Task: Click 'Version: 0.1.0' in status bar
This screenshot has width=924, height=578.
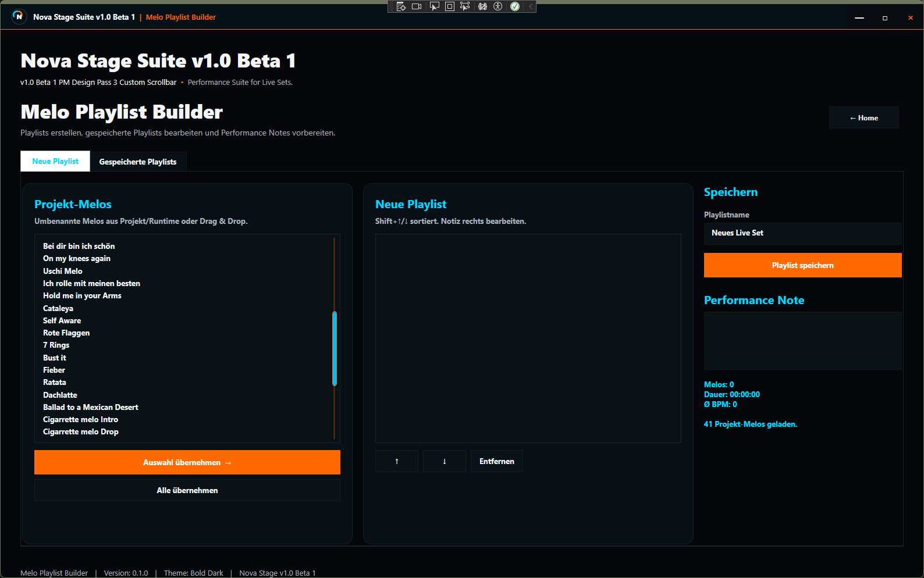Action: 126,573
